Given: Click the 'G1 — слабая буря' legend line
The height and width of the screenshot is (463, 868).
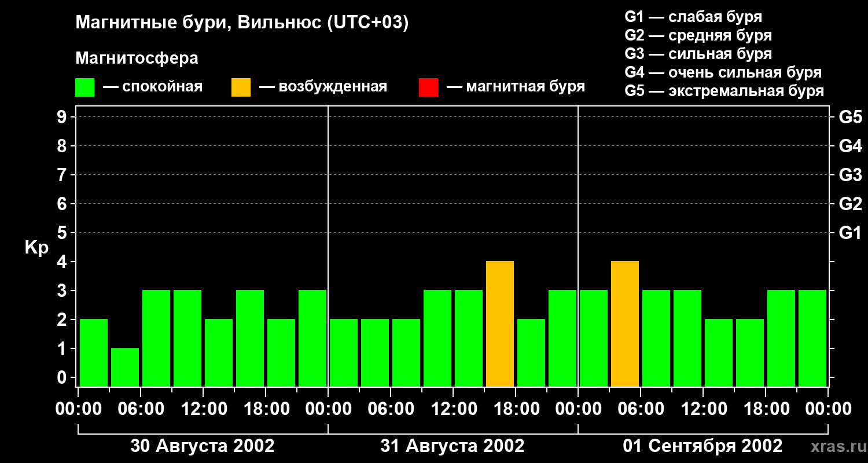Looking at the screenshot, I should 693,17.
